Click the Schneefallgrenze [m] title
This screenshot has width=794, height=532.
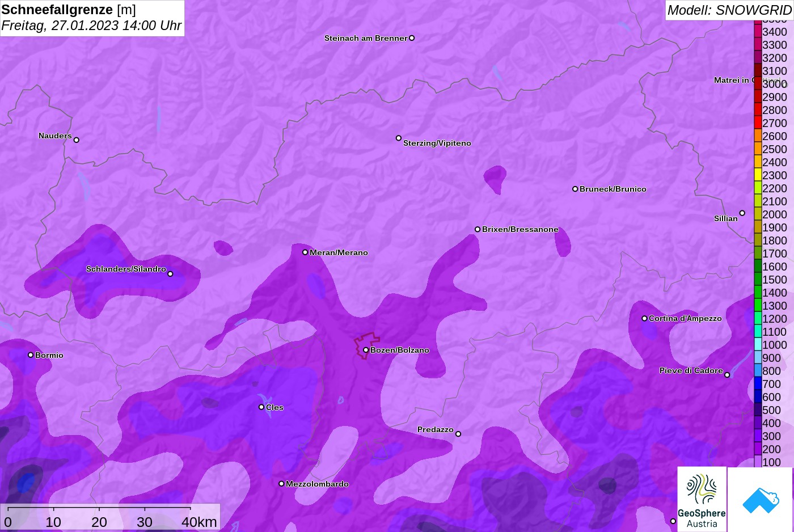[x=68, y=10]
